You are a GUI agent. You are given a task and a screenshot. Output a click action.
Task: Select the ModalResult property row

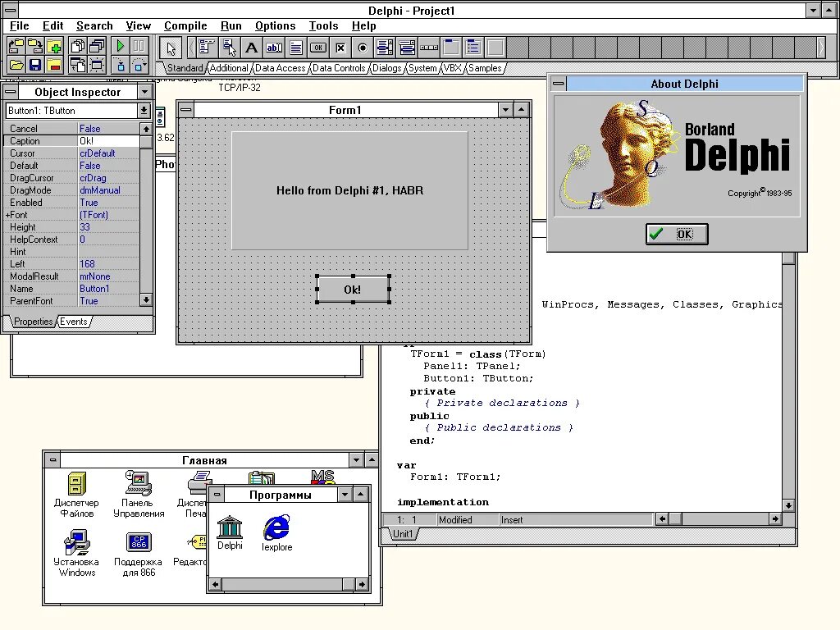(x=72, y=276)
